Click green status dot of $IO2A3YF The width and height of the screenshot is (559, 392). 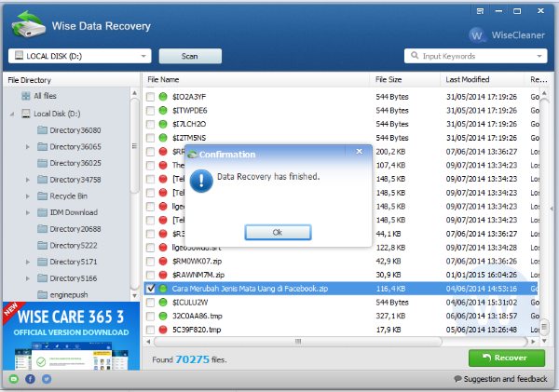(x=163, y=97)
